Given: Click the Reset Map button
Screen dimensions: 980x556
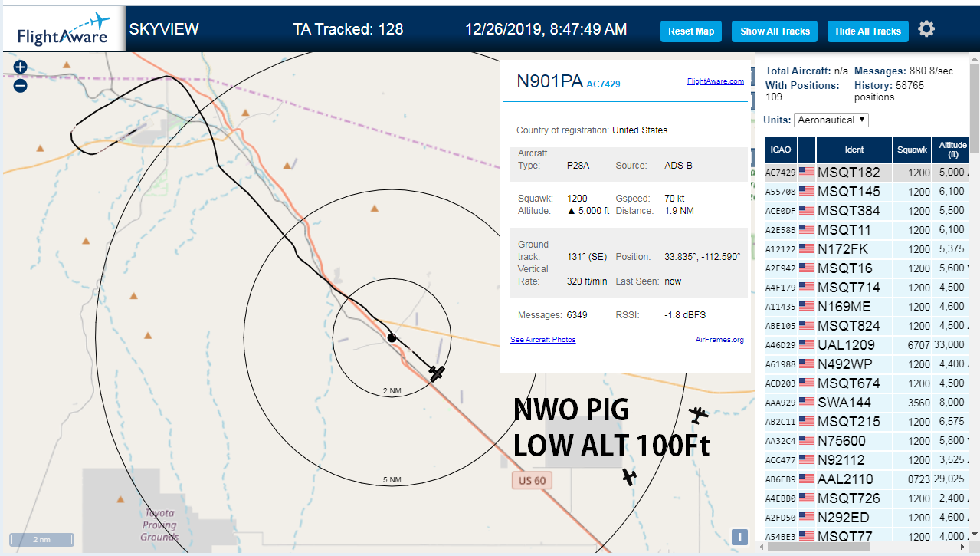Looking at the screenshot, I should point(691,31).
